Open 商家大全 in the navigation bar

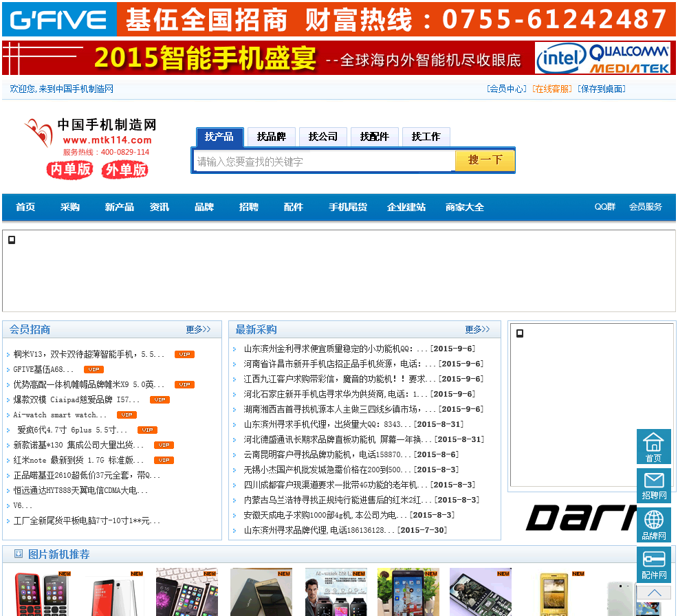pos(465,207)
